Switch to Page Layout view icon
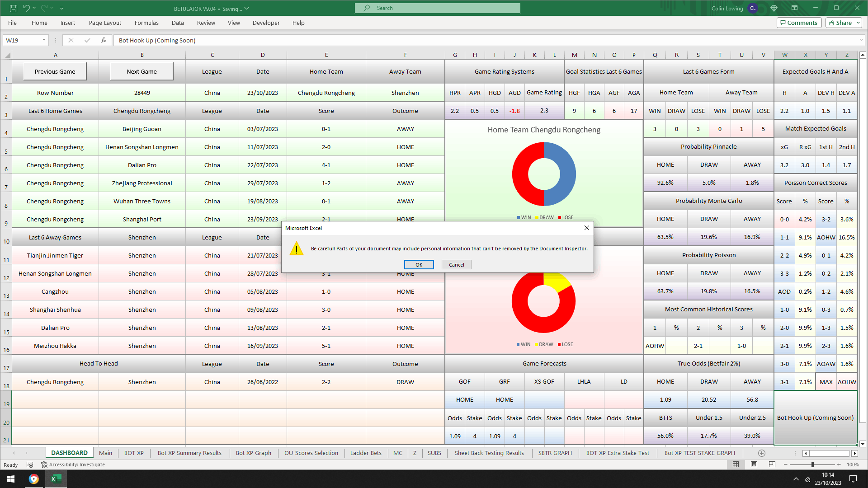868x488 pixels. coord(754,465)
